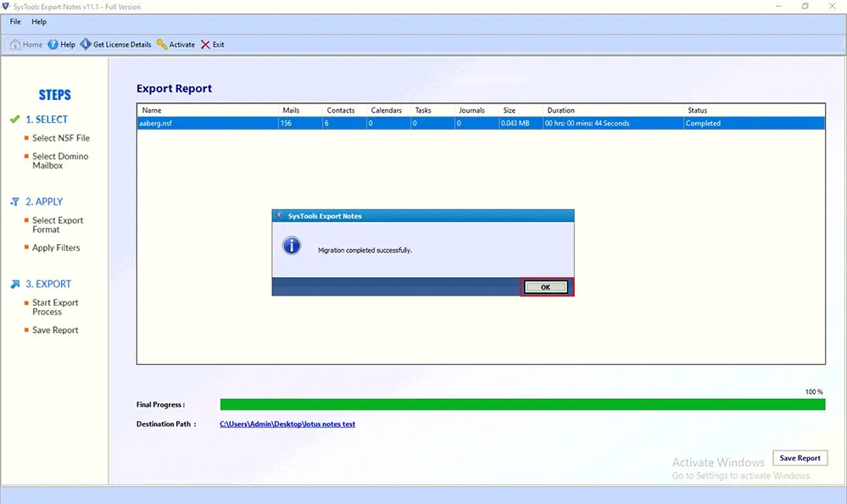
Task: Open the File menu
Action: pyautogui.click(x=15, y=21)
